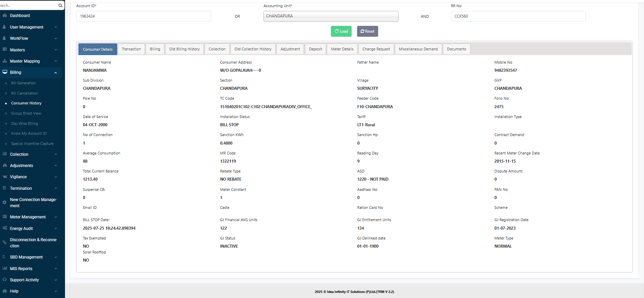Expand the Meter Management chevron

tap(56, 217)
